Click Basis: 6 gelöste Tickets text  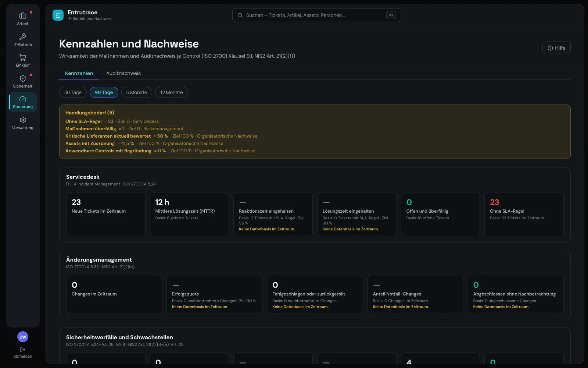(x=177, y=218)
